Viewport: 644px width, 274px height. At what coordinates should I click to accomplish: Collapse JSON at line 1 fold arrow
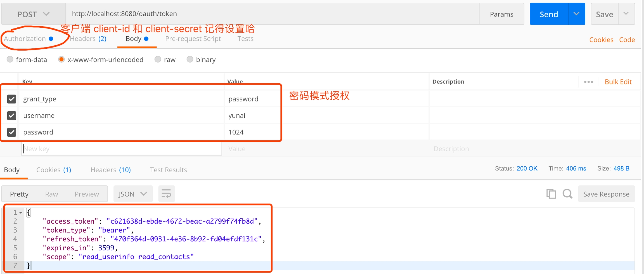pos(21,213)
